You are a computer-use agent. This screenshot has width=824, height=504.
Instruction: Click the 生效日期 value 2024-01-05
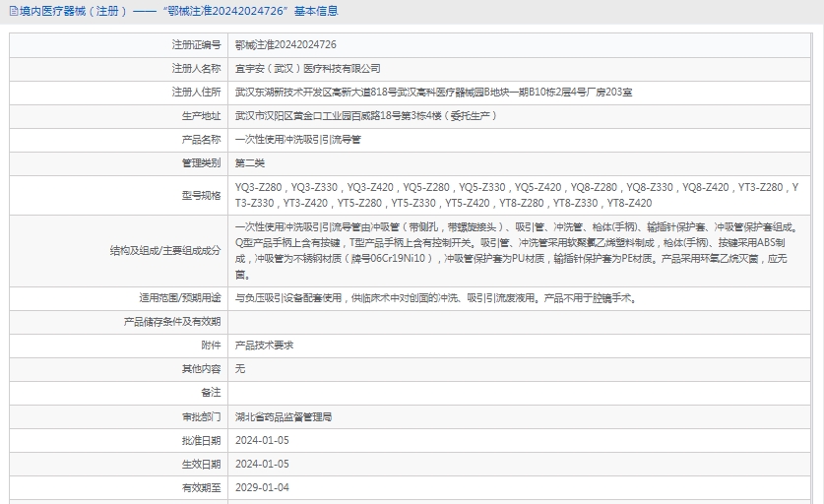pos(262,464)
